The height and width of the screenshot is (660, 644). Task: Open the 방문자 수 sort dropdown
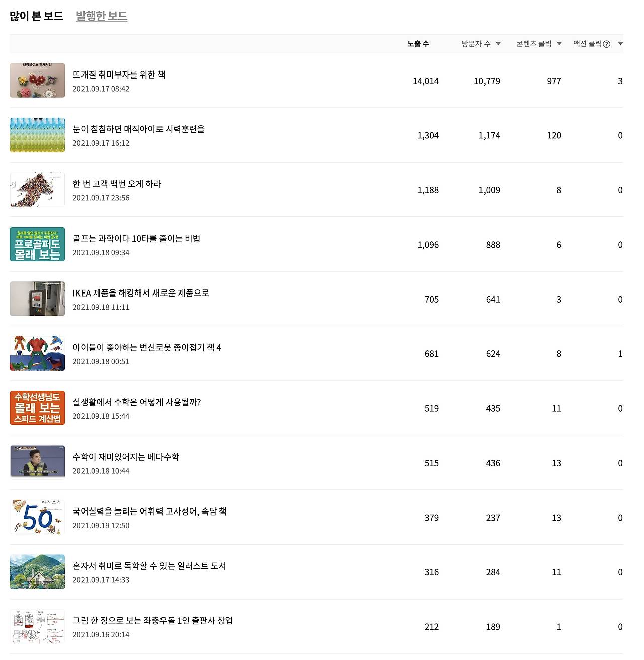pyautogui.click(x=498, y=43)
